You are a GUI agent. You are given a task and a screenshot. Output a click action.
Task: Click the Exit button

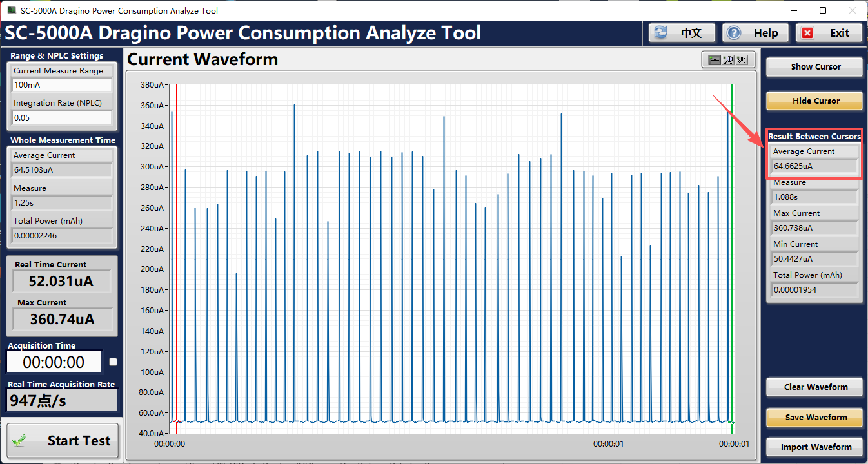click(x=829, y=33)
